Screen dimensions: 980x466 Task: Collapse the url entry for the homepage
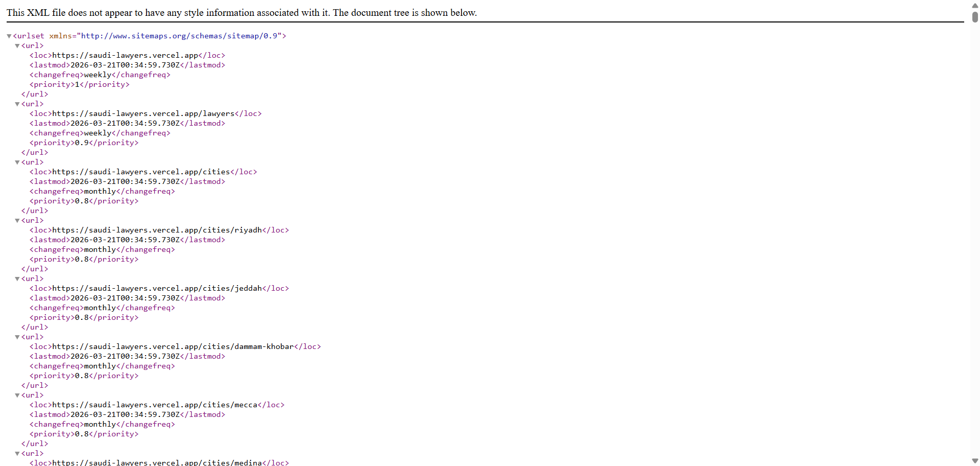[17, 46]
